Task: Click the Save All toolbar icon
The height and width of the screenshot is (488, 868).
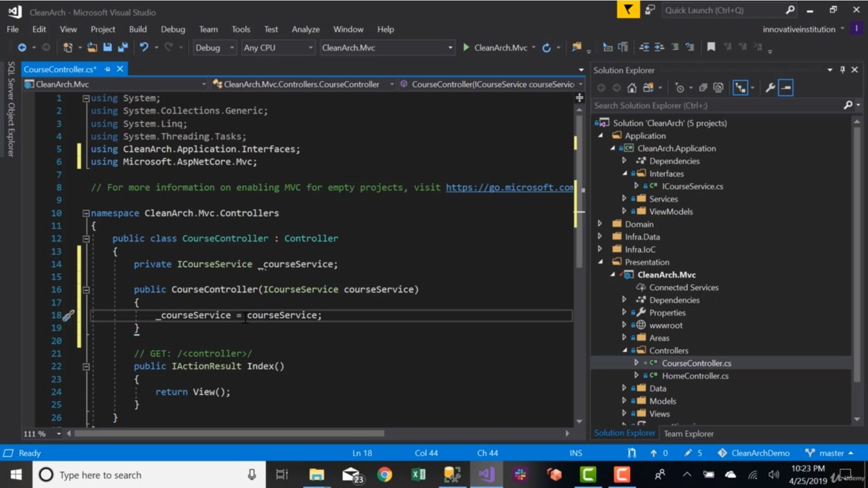Action: point(122,48)
